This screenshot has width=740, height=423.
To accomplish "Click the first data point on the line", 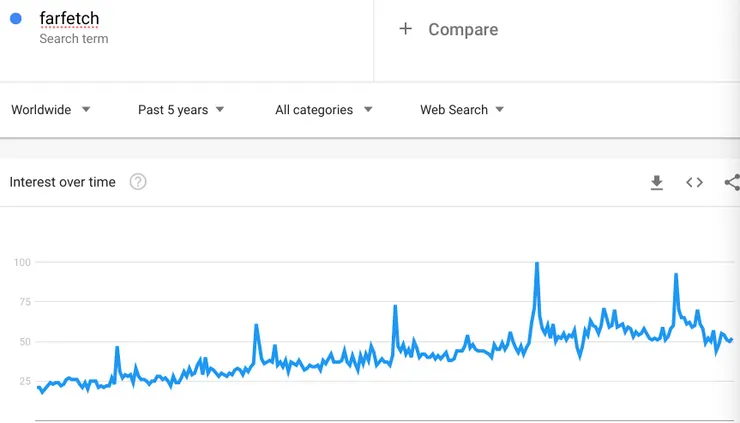I will point(37,387).
